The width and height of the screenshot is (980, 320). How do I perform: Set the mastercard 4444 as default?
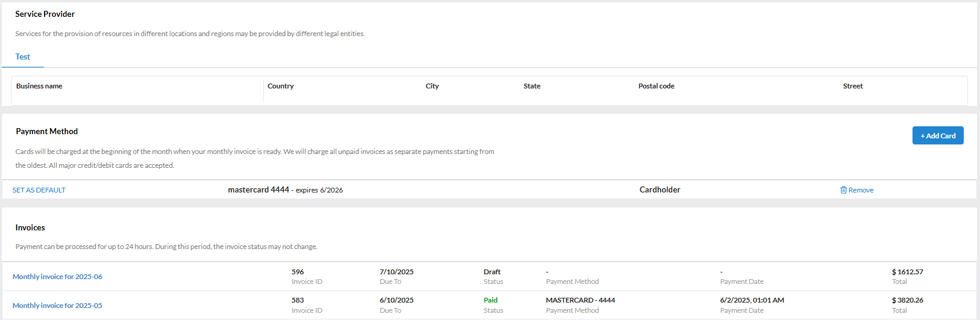coord(39,190)
